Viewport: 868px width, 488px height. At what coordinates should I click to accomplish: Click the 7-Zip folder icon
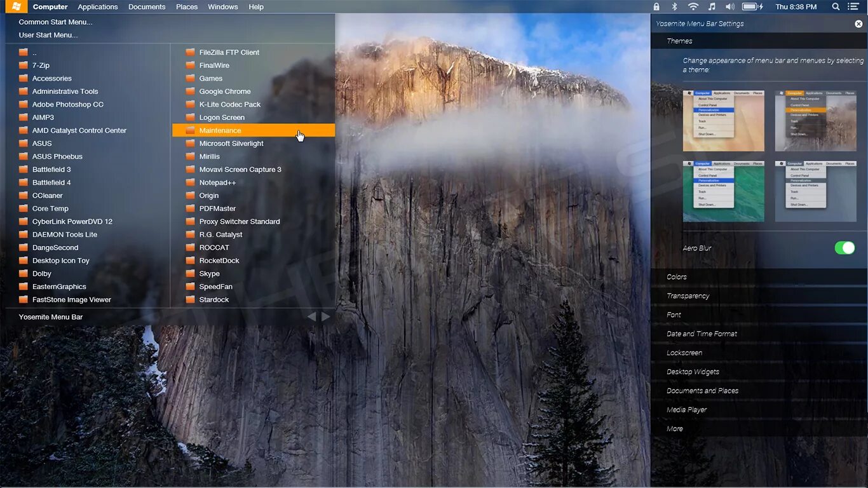click(x=24, y=65)
